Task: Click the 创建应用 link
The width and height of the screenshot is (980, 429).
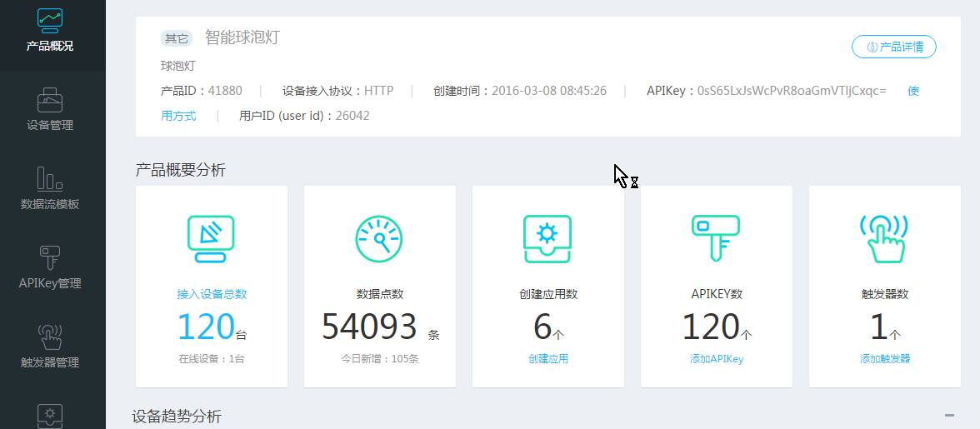Action: click(x=548, y=358)
